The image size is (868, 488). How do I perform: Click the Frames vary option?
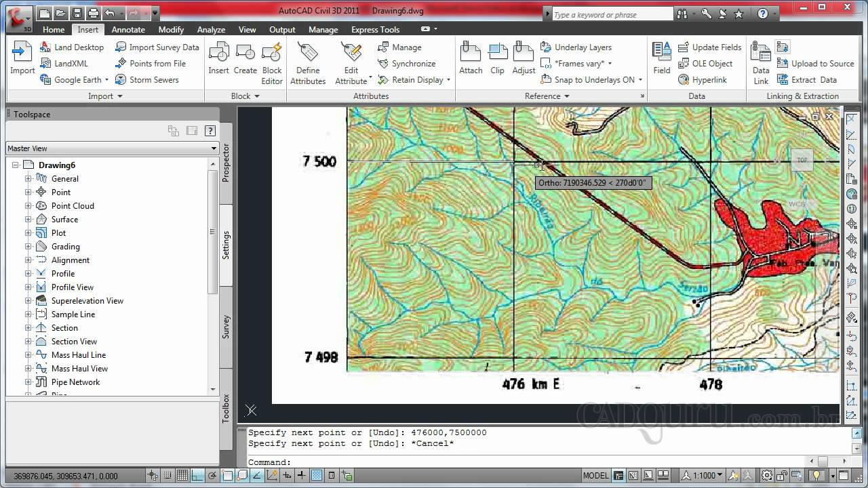point(576,64)
